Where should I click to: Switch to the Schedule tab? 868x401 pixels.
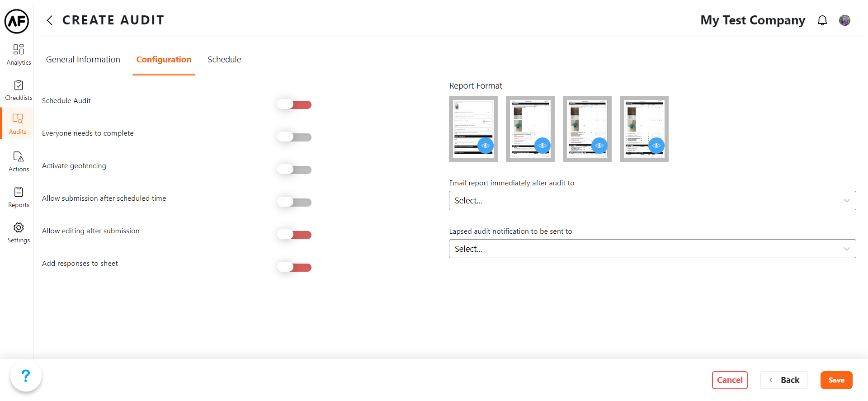tap(224, 60)
